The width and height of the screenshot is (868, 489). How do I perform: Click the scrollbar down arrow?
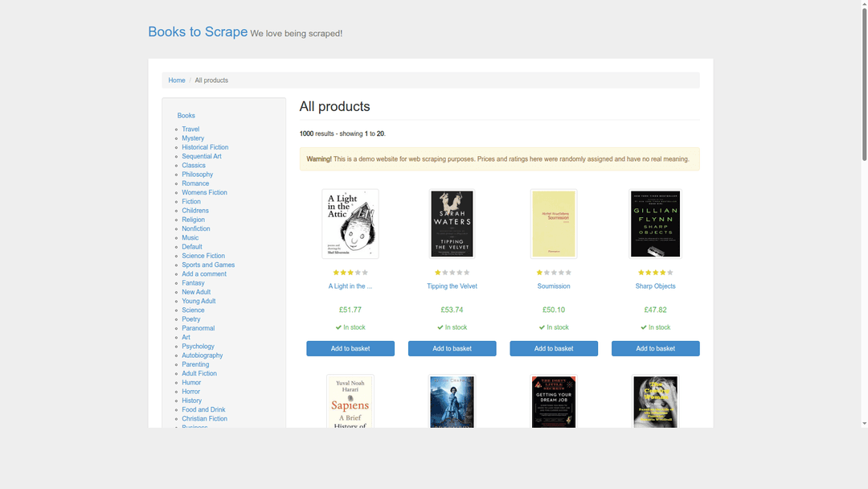[864, 424]
